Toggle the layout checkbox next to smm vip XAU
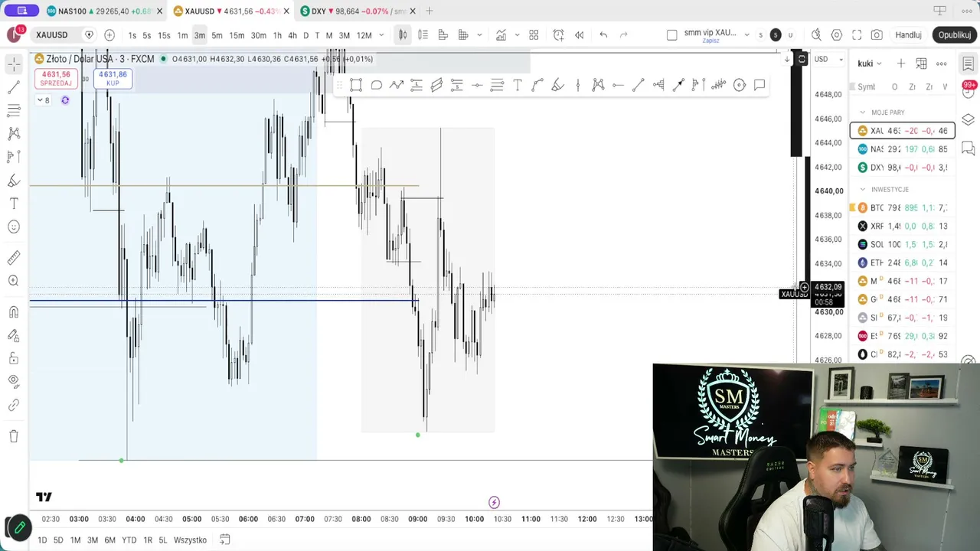The height and width of the screenshot is (551, 980). pyautogui.click(x=672, y=35)
